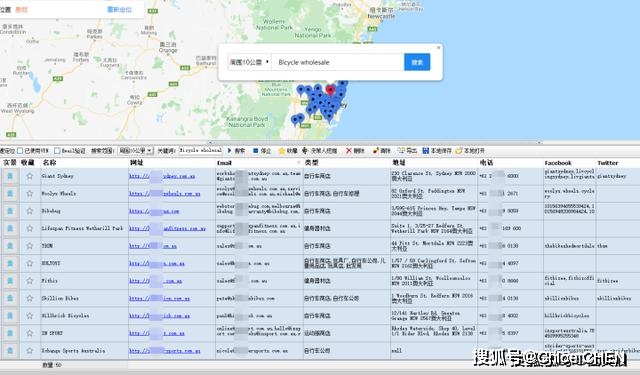Click the red X delete icon
This screenshot has height=375, width=640.
pos(349,151)
